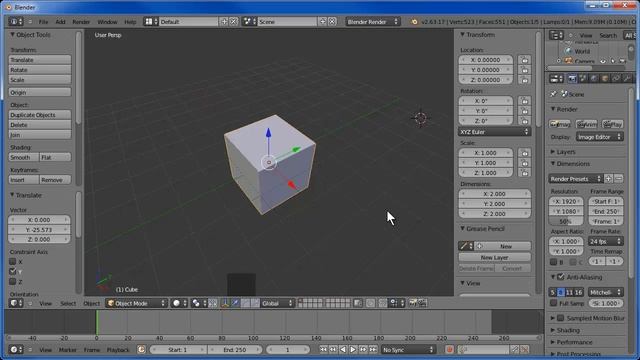640x360 pixels.
Task: Open the viewport shading selector
Action: [179, 303]
